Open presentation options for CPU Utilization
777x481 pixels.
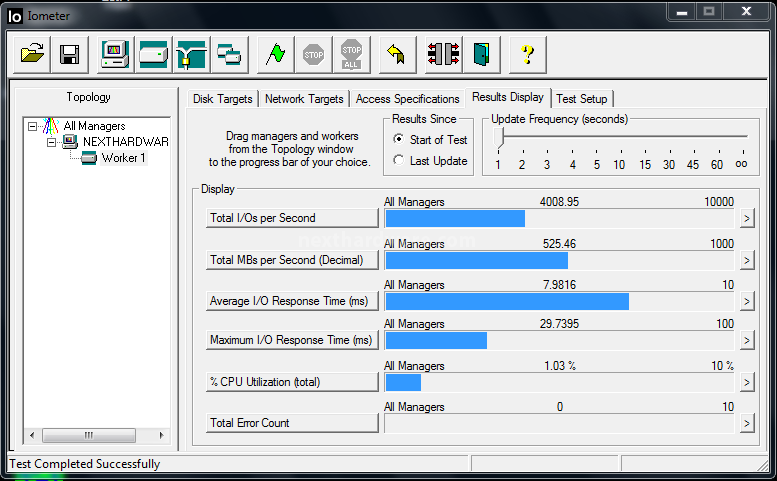[747, 382]
